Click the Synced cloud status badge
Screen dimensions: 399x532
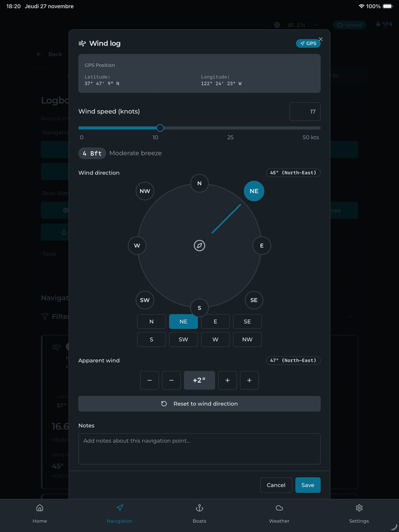click(x=350, y=25)
